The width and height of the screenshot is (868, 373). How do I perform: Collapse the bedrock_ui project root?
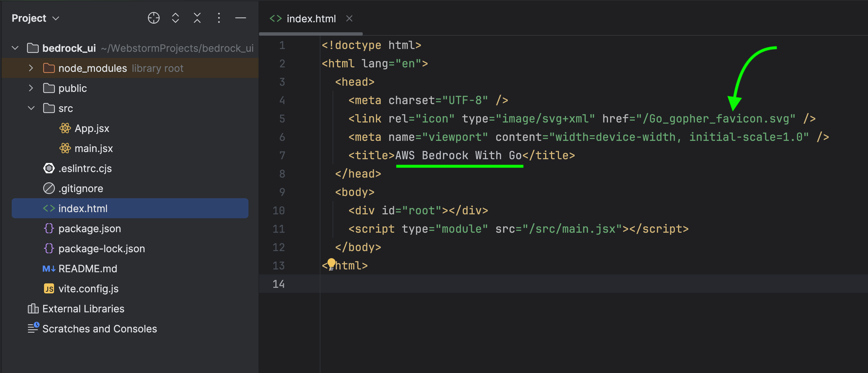15,48
